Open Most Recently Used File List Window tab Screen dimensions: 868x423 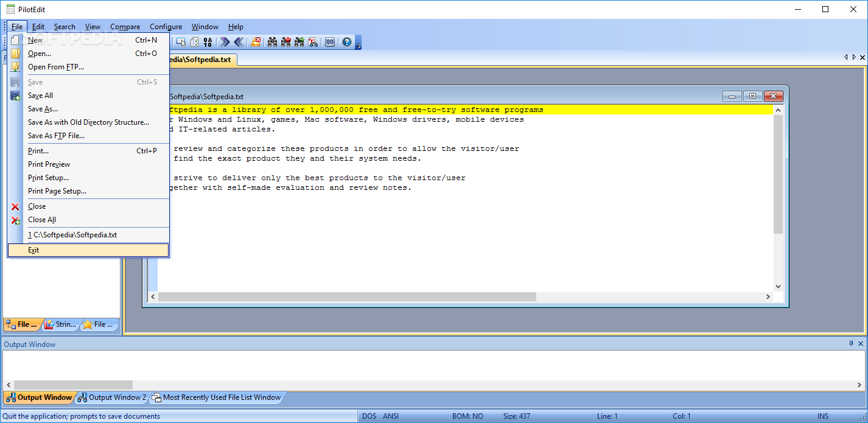click(x=216, y=397)
